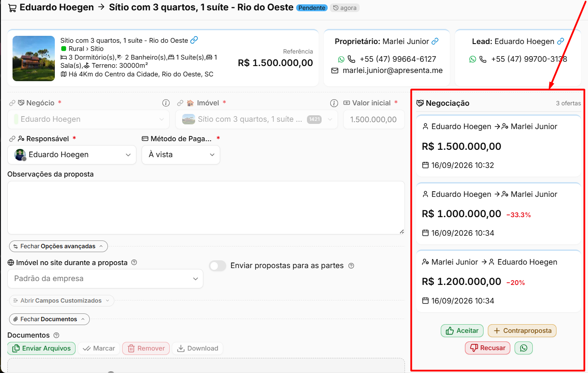Click the Contraproposta button
This screenshot has width=588, height=373.
pyautogui.click(x=522, y=331)
